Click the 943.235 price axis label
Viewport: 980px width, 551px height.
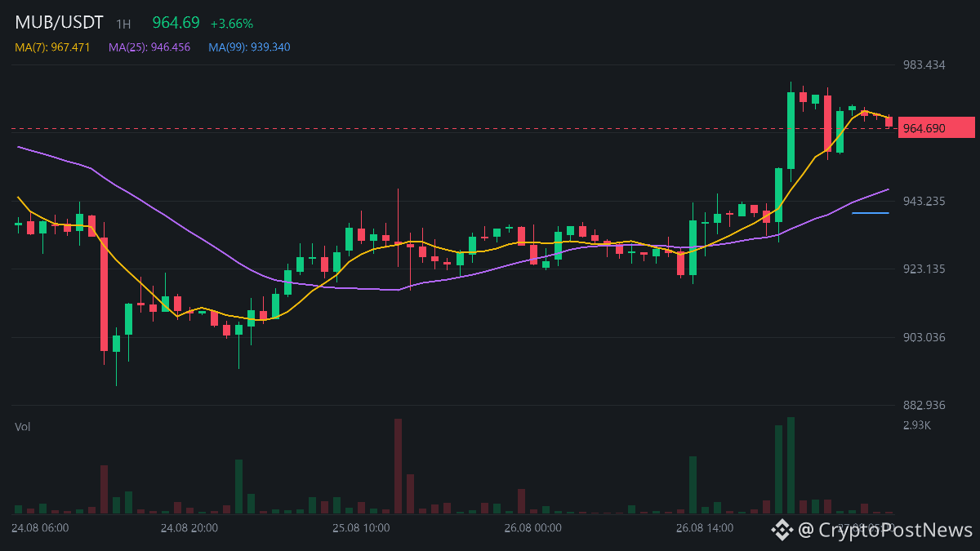pyautogui.click(x=924, y=202)
